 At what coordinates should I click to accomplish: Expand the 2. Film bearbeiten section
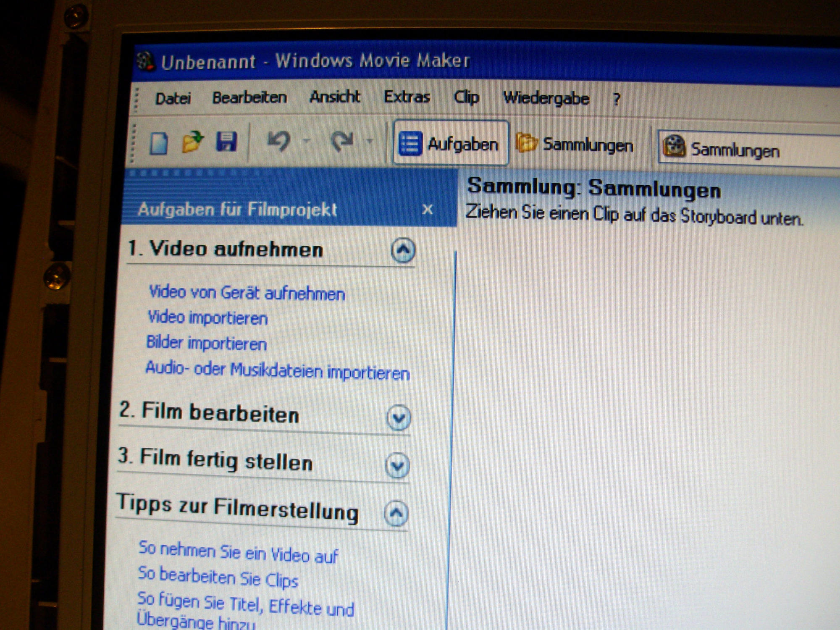point(398,417)
